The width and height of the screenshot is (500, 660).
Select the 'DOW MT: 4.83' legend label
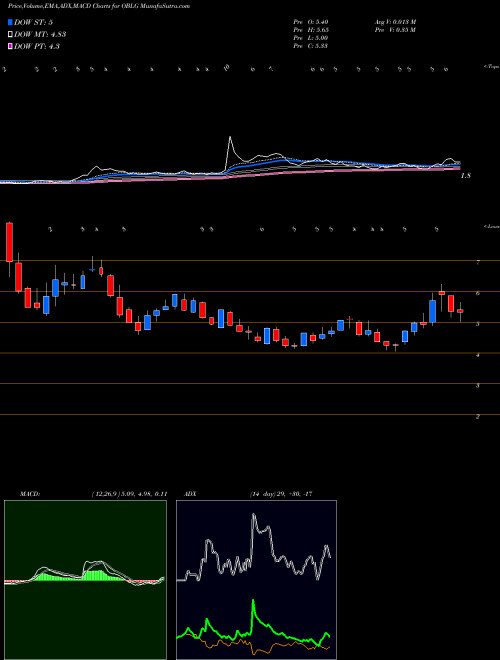click(x=40, y=35)
